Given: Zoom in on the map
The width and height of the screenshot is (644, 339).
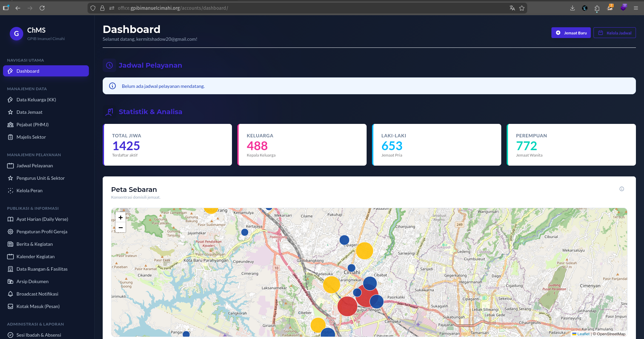Looking at the screenshot, I should coord(121,217).
